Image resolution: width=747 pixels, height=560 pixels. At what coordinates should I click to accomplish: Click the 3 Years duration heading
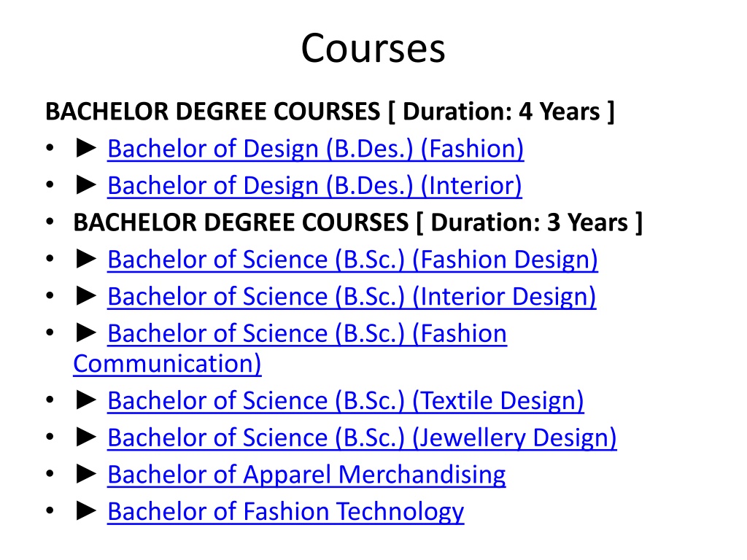click(x=357, y=222)
